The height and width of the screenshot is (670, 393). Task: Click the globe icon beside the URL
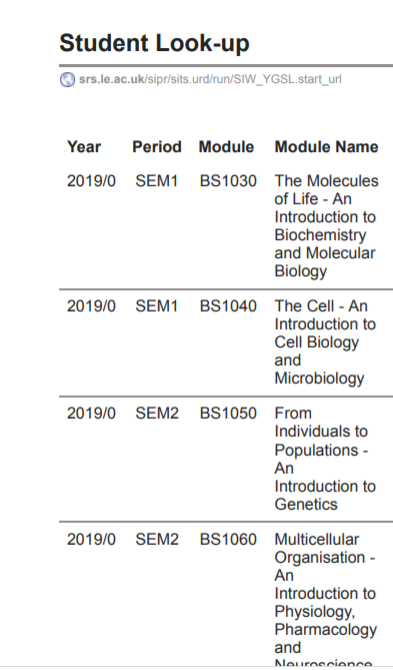click(67, 79)
